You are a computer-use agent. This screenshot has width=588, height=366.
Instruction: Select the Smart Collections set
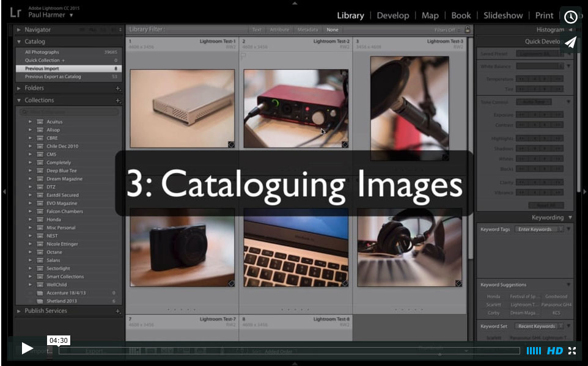(x=65, y=276)
